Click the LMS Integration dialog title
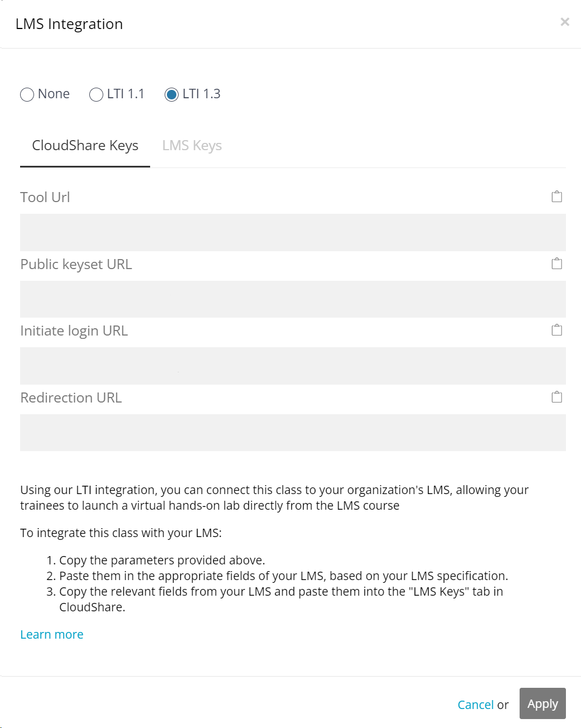Image resolution: width=581 pixels, height=728 pixels. pos(69,24)
